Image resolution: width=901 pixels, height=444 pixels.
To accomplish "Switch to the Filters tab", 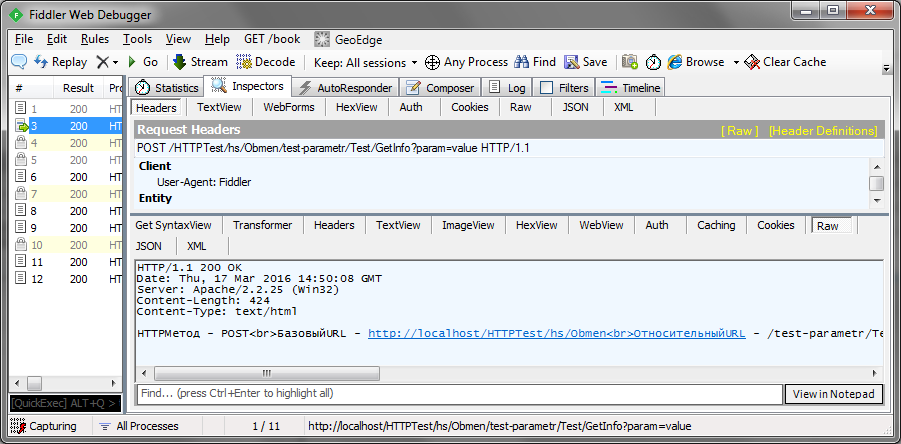I will [x=564, y=88].
